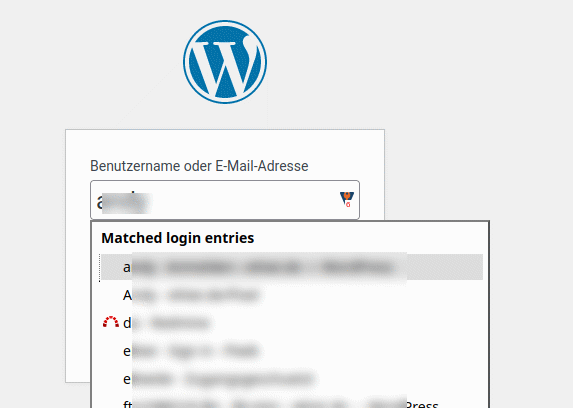
Task: Focus the Benutzername oder E-Mail-Adresse input field
Action: tap(225, 200)
